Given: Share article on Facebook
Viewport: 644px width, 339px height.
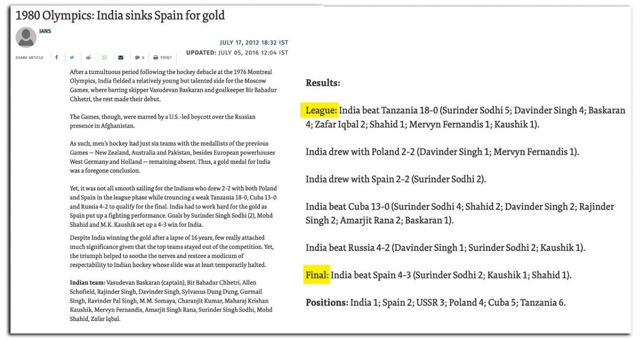Looking at the screenshot, I should click(57, 57).
